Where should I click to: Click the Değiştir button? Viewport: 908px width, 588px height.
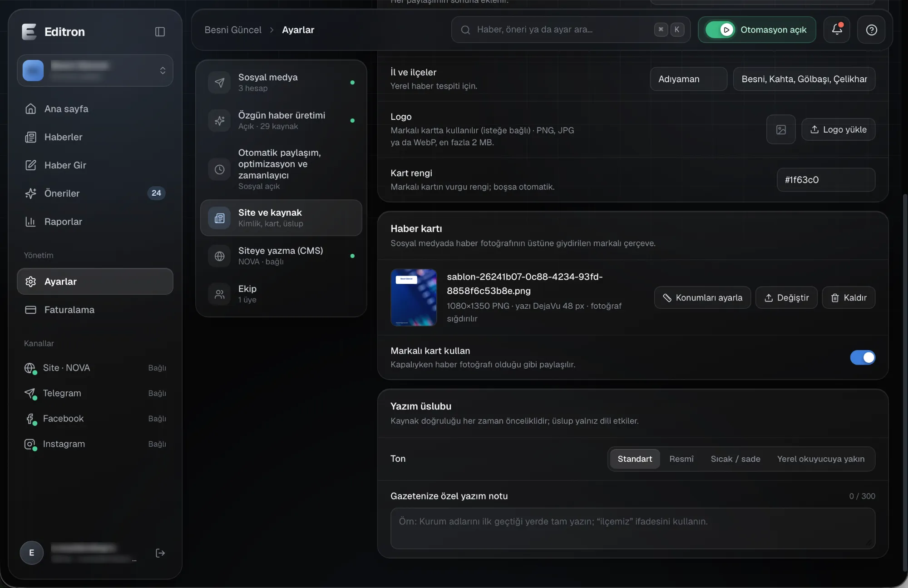[786, 297]
